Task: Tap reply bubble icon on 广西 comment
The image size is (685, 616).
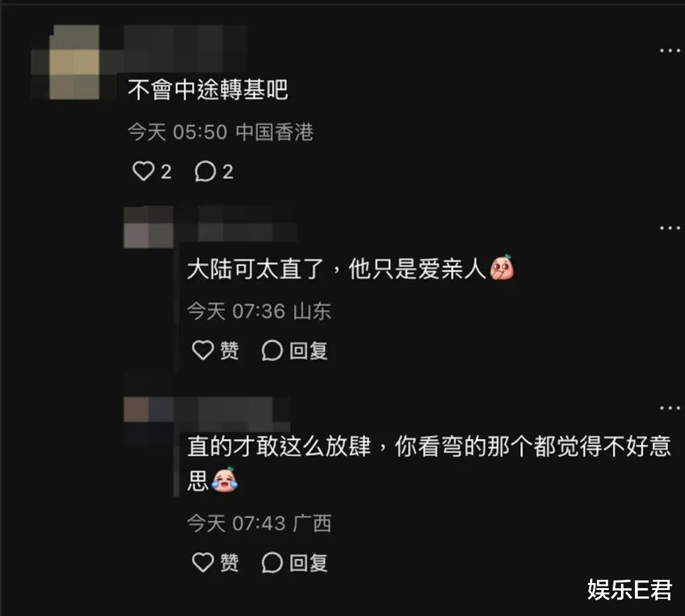Action: tap(271, 562)
